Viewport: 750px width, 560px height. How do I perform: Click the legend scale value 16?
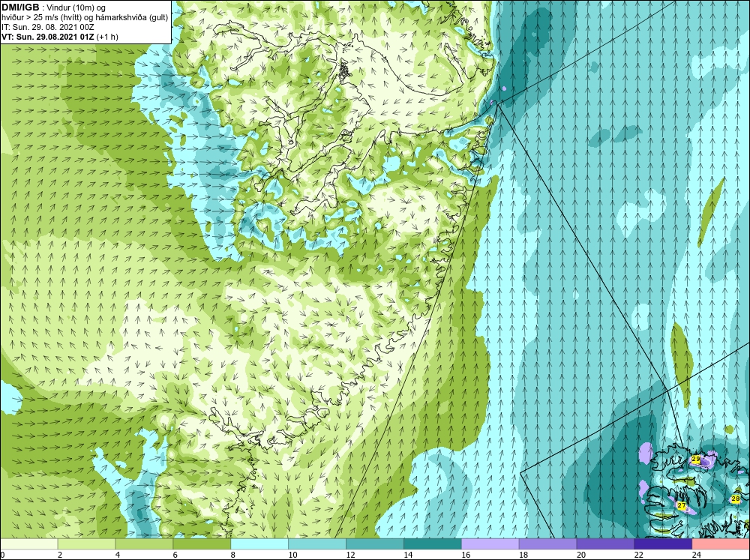(x=466, y=555)
